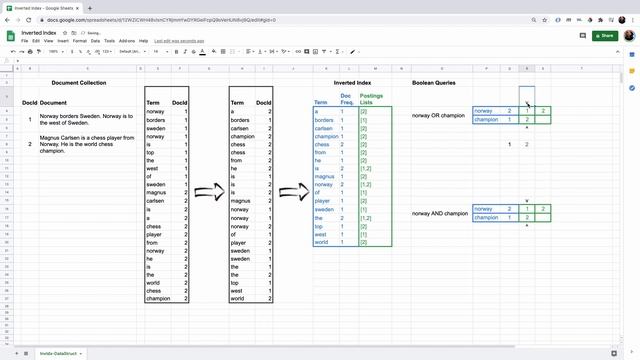Viewport: 640px width, 360px height.
Task: Open a new browser tab
Action: pyautogui.click(x=90, y=8)
